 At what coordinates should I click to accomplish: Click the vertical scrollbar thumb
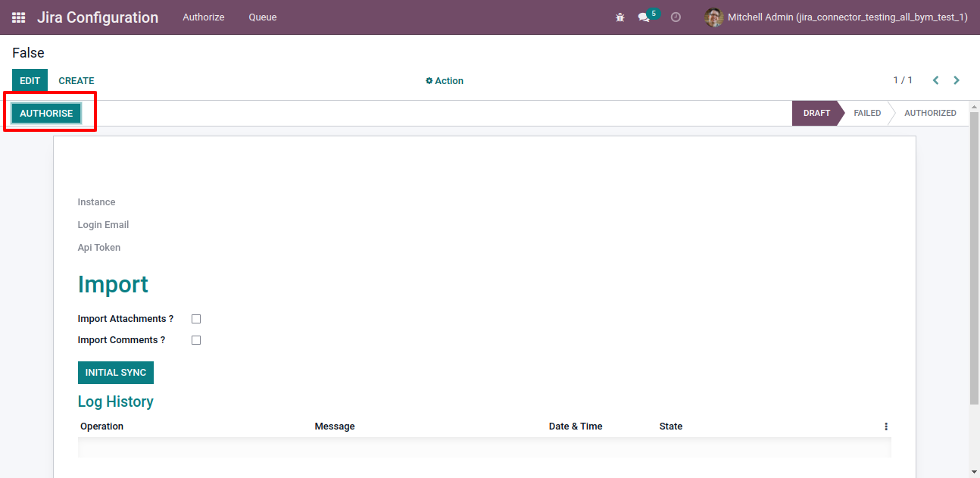click(x=975, y=258)
